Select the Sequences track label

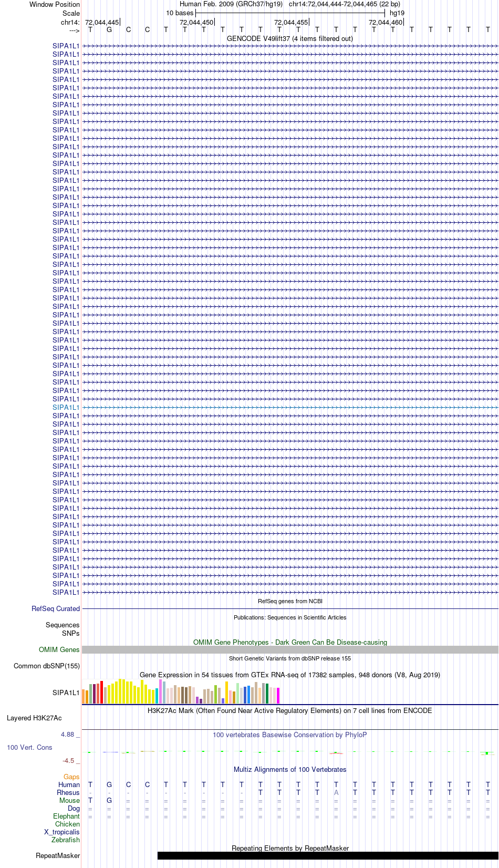[x=63, y=625]
